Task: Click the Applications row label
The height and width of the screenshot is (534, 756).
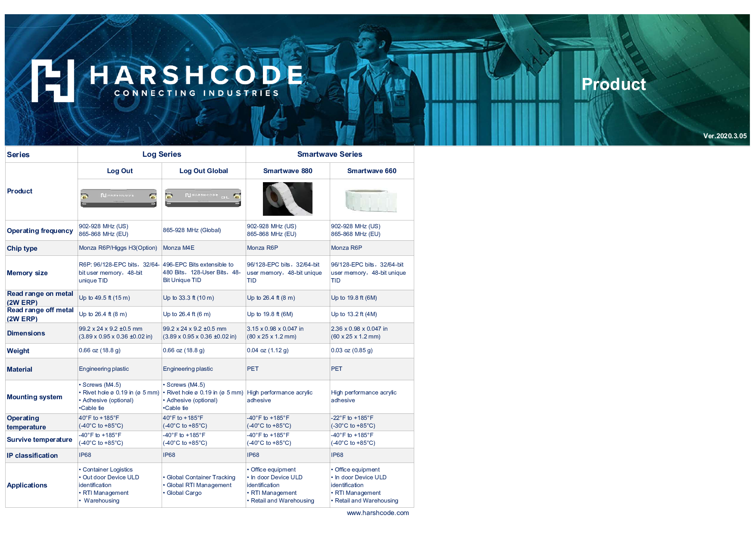Action: pos(27,485)
